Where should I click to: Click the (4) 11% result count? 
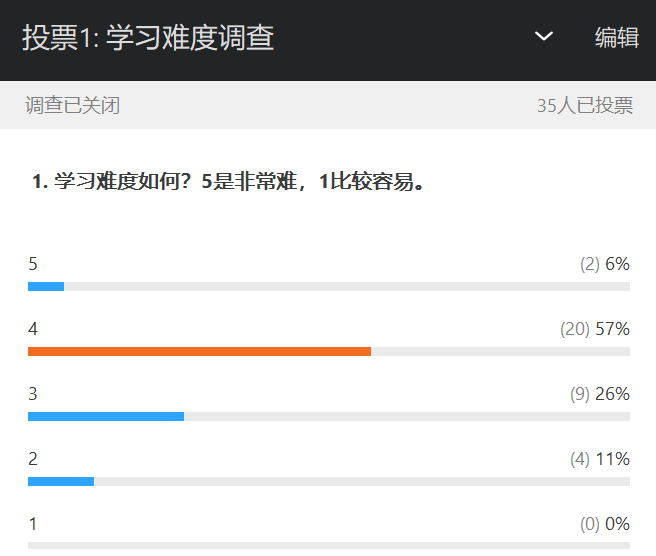click(599, 459)
